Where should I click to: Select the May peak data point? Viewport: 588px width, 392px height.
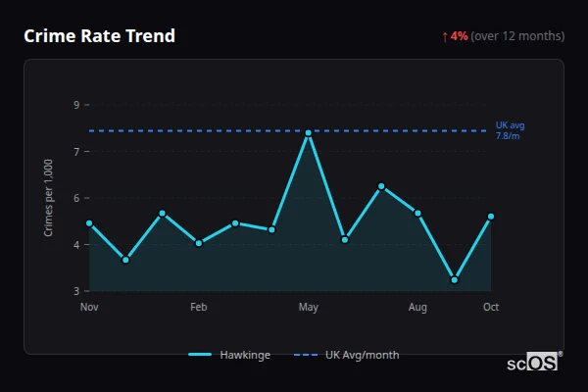point(309,133)
